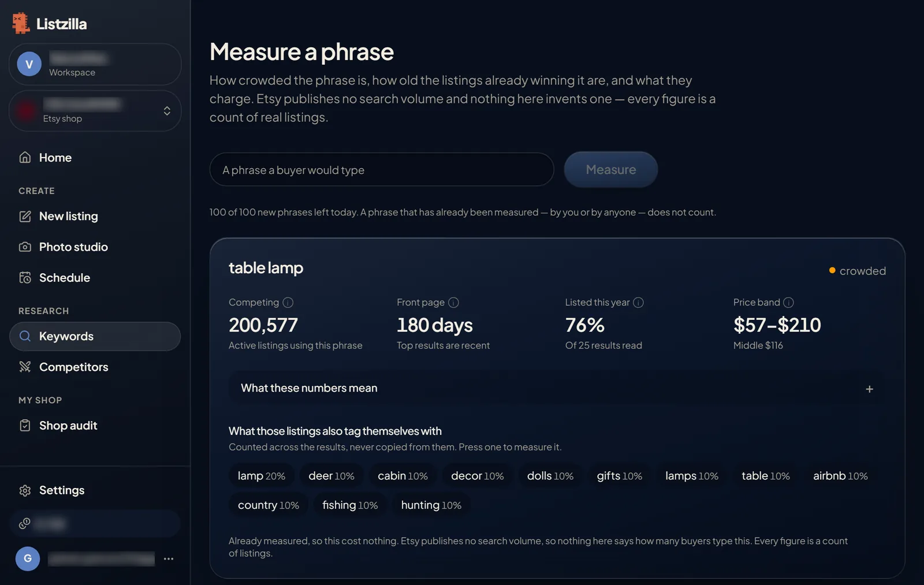Click the G user avatar
Image resolution: width=924 pixels, height=585 pixels.
(x=28, y=559)
